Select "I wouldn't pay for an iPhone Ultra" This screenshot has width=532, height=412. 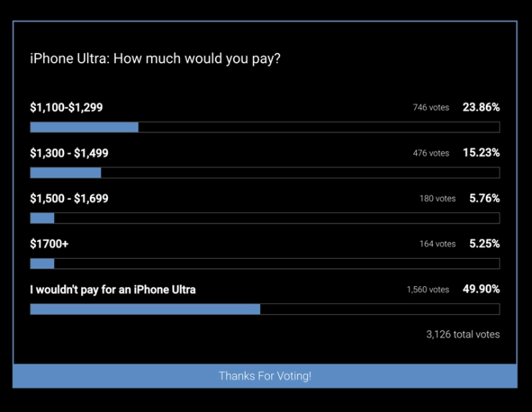[x=113, y=289]
